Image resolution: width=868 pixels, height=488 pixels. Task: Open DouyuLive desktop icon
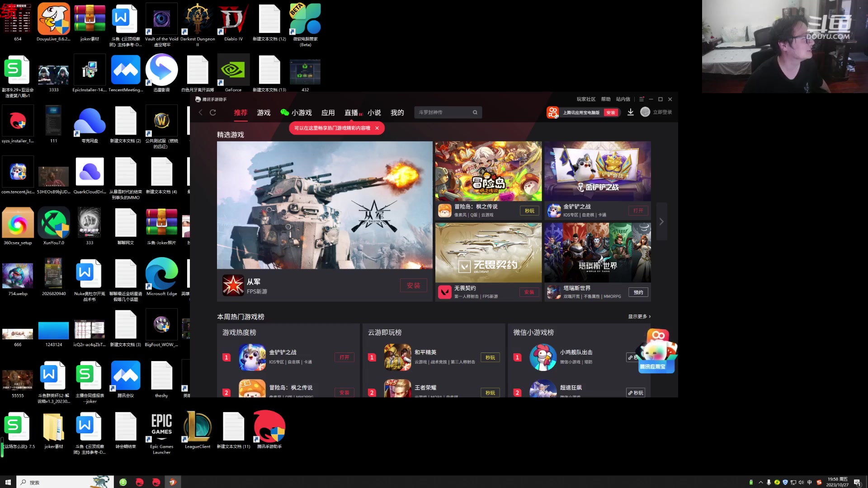54,23
